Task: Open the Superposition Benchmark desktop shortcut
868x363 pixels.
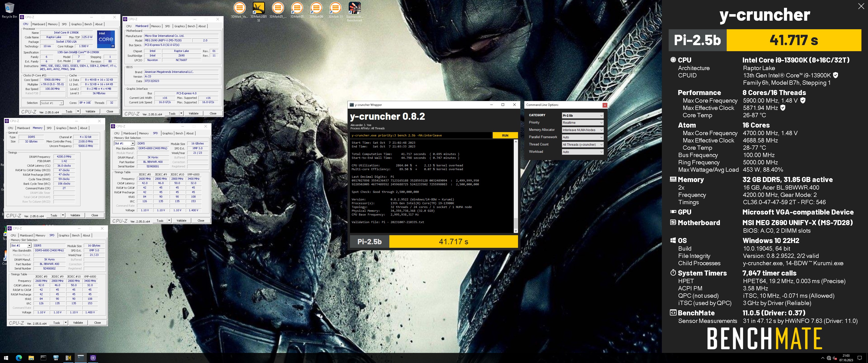Action: point(355,11)
